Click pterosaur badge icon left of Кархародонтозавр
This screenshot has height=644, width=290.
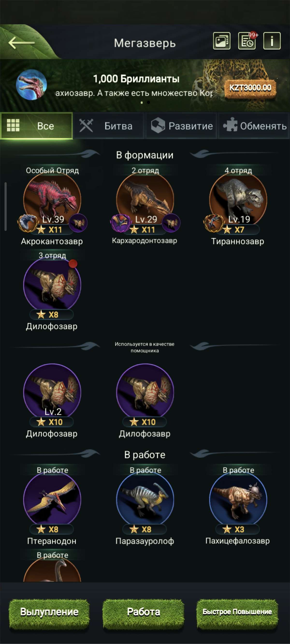120,223
